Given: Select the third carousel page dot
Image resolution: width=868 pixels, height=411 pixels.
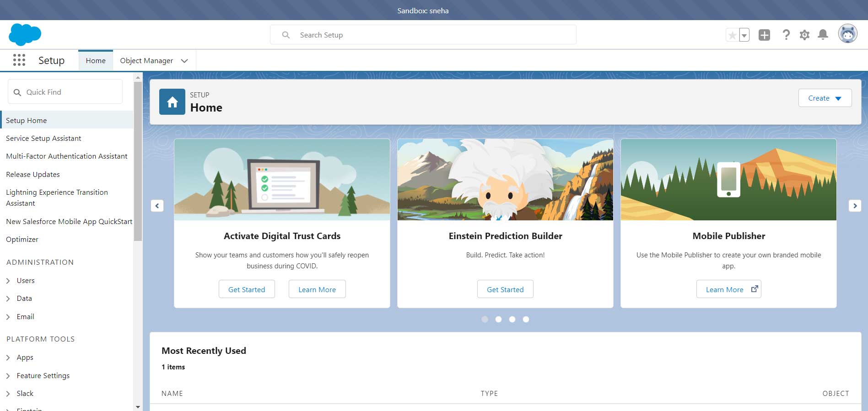Looking at the screenshot, I should [512, 319].
